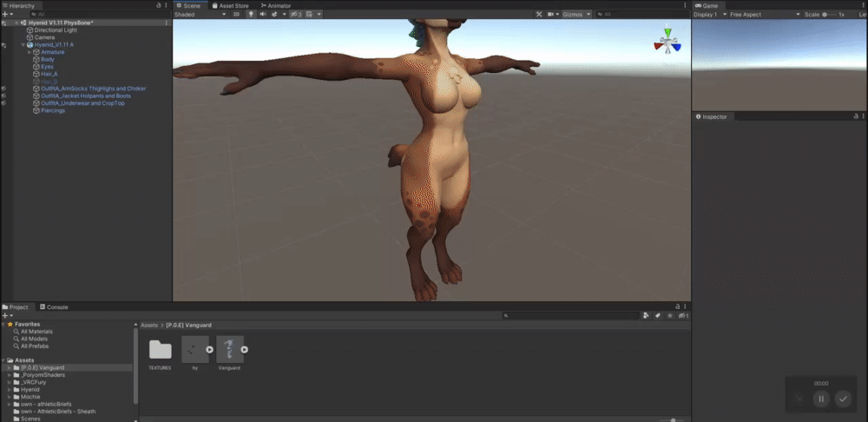The width and height of the screenshot is (868, 422).
Task: Open the grid options dropdown arrow
Action: [319, 15]
